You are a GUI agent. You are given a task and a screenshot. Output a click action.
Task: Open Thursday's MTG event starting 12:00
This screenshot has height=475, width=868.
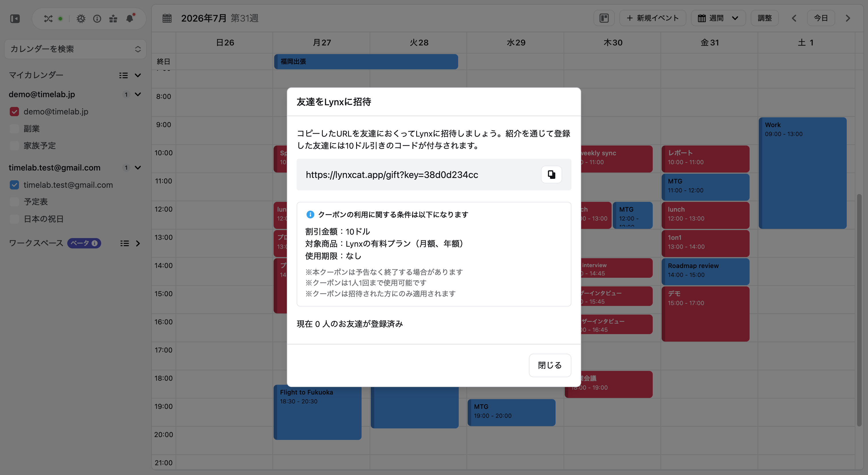633,215
